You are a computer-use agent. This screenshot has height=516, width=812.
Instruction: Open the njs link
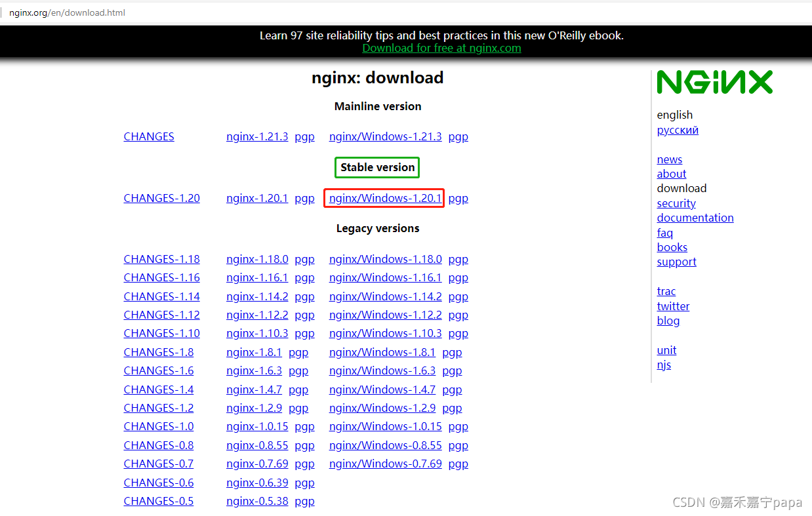[664, 365]
